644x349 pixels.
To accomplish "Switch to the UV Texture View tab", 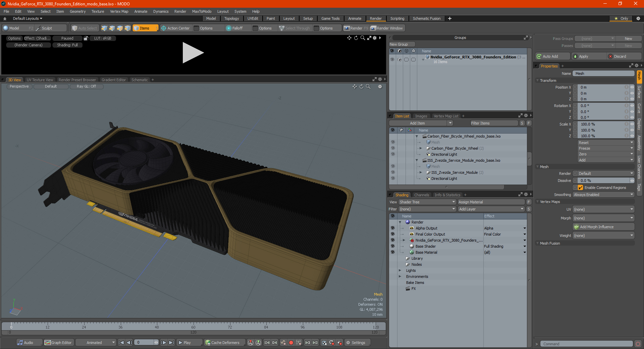I will pyautogui.click(x=40, y=80).
